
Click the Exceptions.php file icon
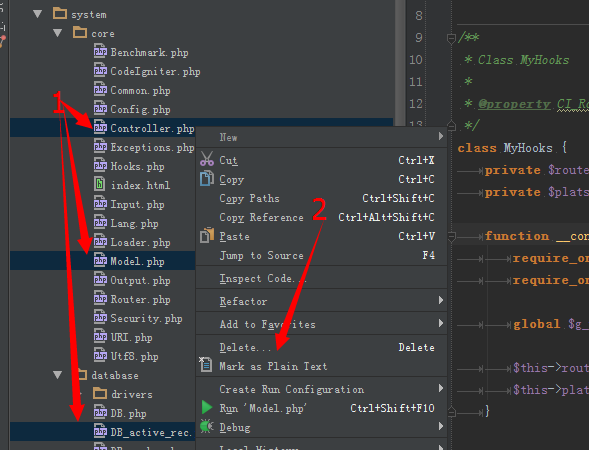click(100, 146)
